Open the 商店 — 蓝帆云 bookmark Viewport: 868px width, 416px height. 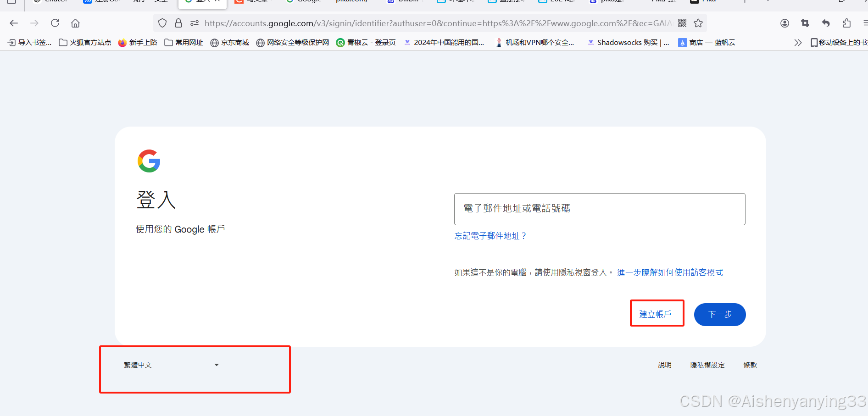(707, 43)
